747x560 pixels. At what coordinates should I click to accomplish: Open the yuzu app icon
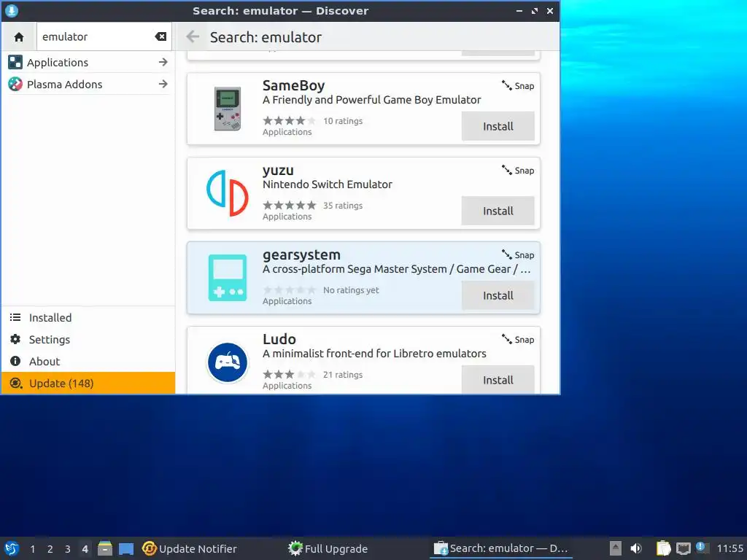point(228,192)
